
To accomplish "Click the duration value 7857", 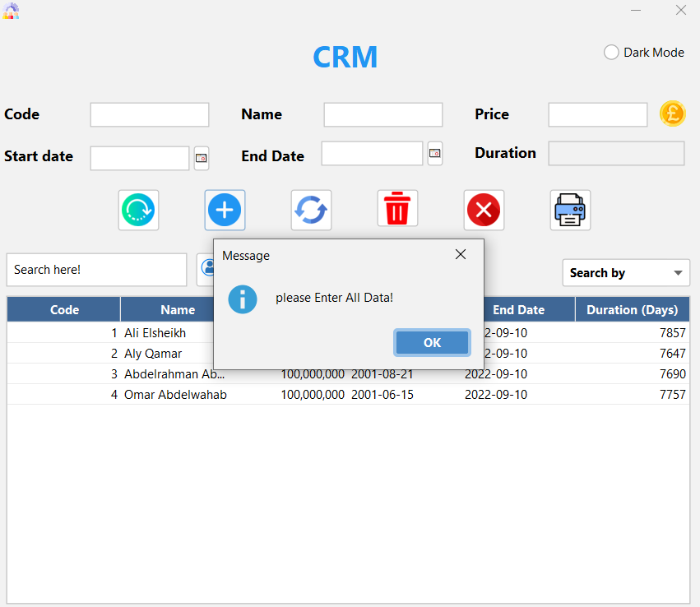I will pos(672,333).
